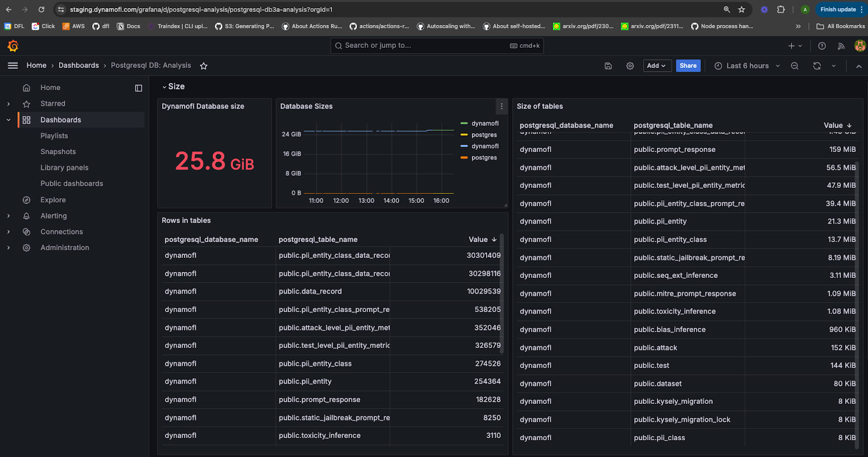Toggle the hamburger menu icon
The height and width of the screenshot is (457, 868).
[13, 66]
